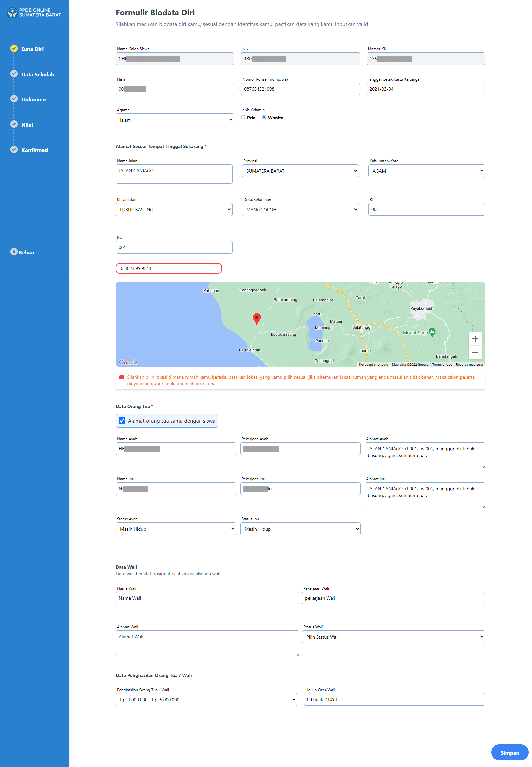Image resolution: width=532 pixels, height=767 pixels.
Task: Open the Agama dropdown
Action: coord(175,120)
